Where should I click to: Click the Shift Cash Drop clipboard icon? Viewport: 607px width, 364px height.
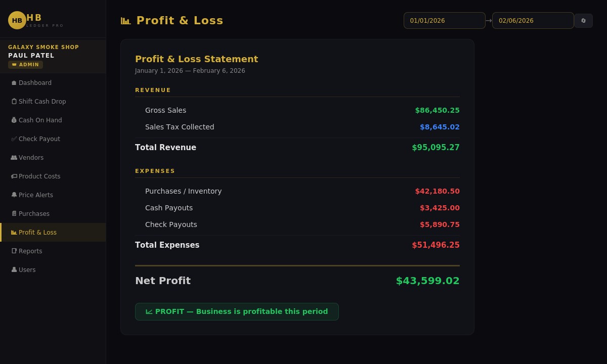14,101
